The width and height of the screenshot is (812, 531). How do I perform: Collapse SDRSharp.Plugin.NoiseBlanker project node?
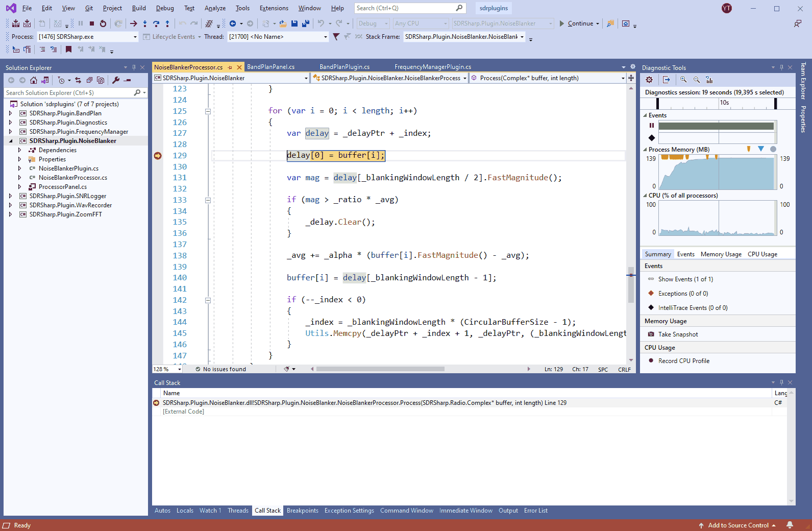pyautogui.click(x=10, y=141)
